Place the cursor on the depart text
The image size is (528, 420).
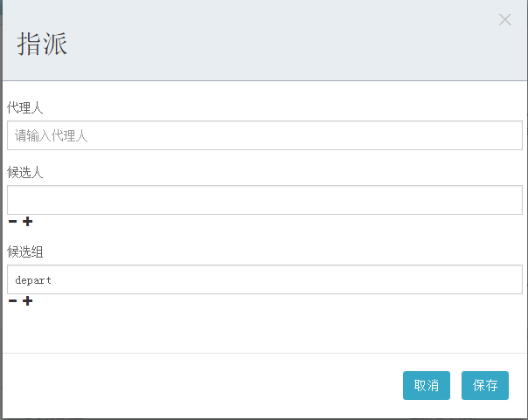[33, 280]
